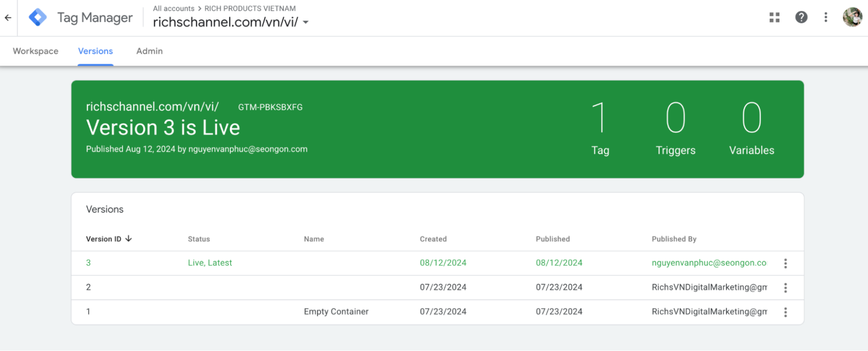Viewport: 868px width, 351px height.
Task: Click RichsVNDigitalMarketing publisher in version 2 row
Action: [709, 287]
